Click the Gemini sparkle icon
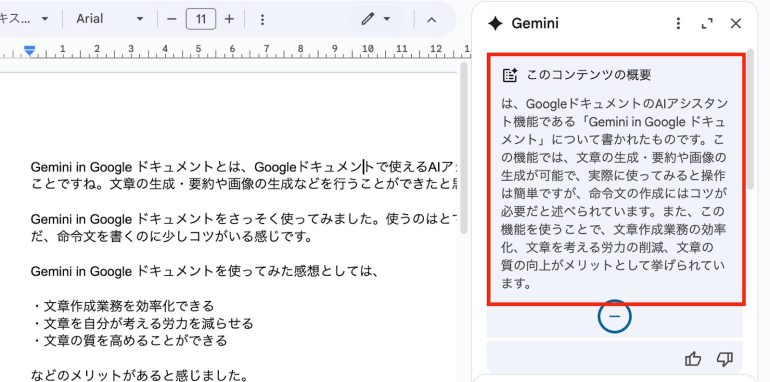The image size is (770, 382). point(495,24)
